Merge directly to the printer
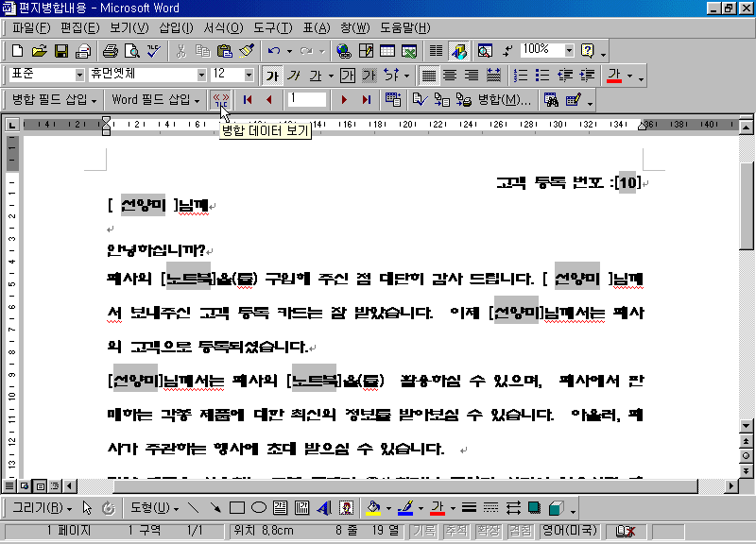The image size is (756, 544). click(x=463, y=100)
